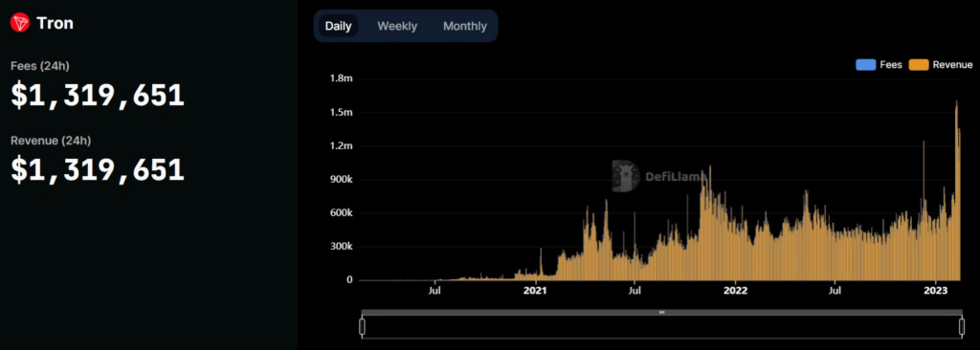Image resolution: width=980 pixels, height=350 pixels.
Task: Toggle the orange Revenue legend swatch
Action: pos(919,65)
